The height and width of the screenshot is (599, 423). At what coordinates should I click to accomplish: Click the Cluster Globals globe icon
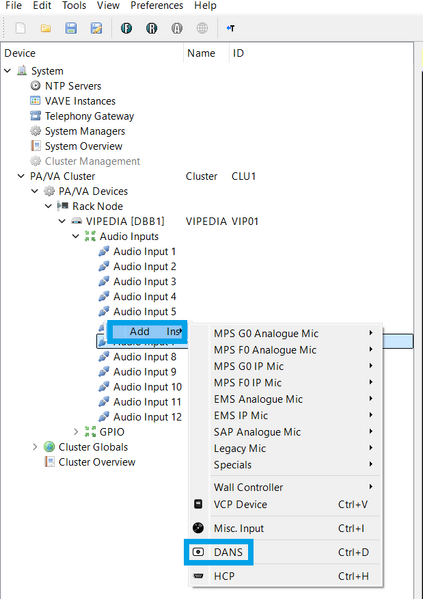pos(49,447)
